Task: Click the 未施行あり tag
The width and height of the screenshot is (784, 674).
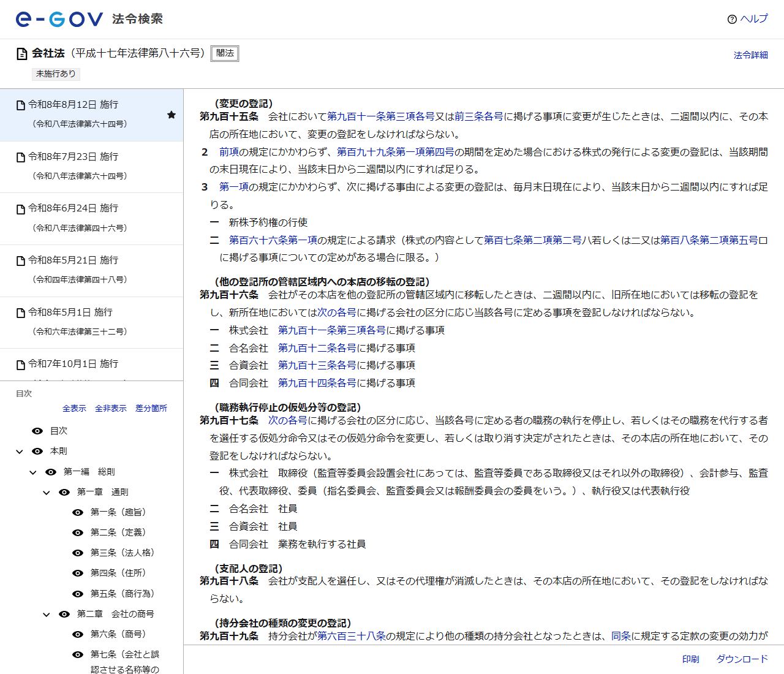Action: point(56,74)
